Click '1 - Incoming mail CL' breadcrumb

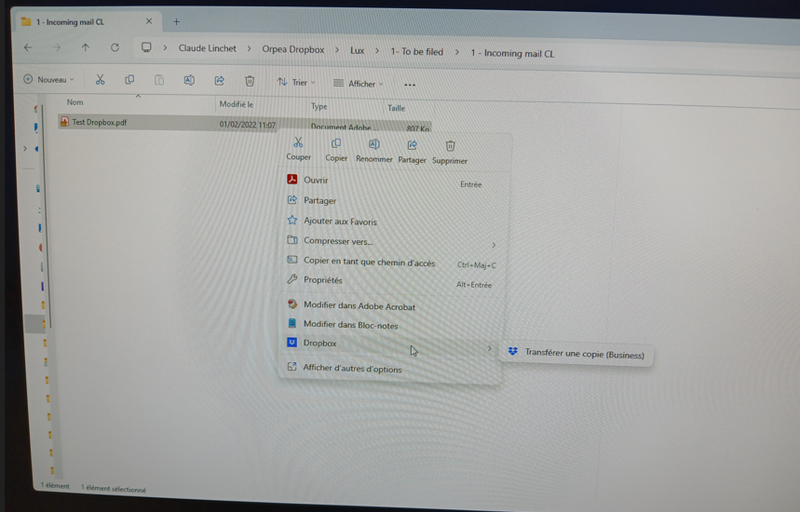point(512,53)
